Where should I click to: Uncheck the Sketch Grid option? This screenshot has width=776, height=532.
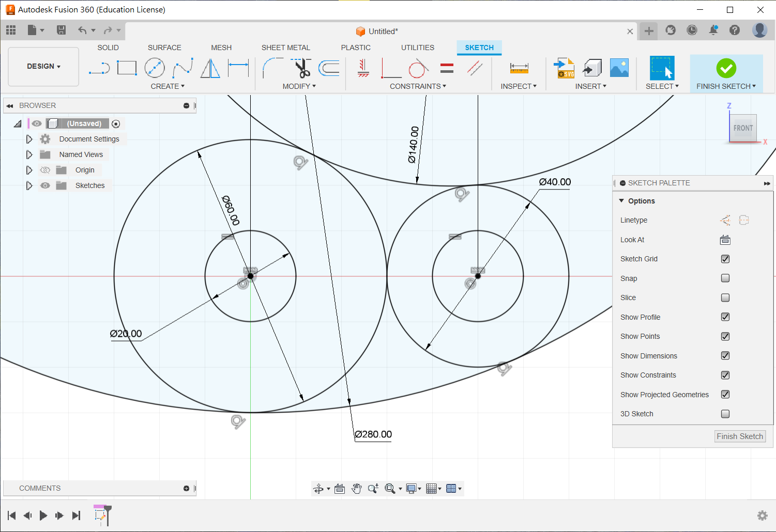pos(725,259)
